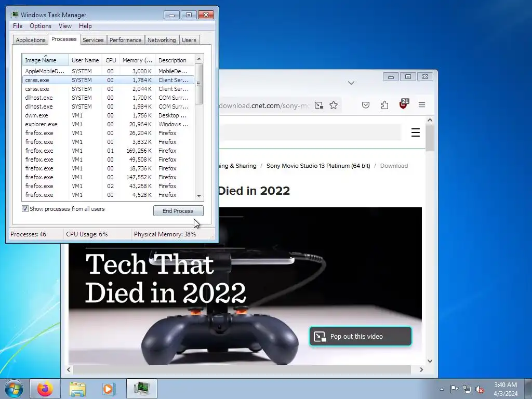Open the CNET page hamburger menu
Screen dimensions: 532x399
coord(416,132)
